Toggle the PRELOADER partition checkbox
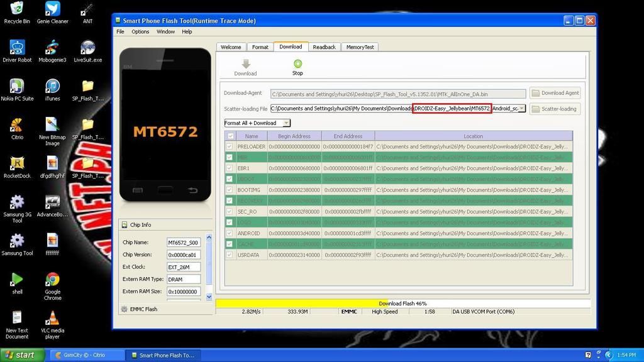644x362 pixels. [x=230, y=146]
